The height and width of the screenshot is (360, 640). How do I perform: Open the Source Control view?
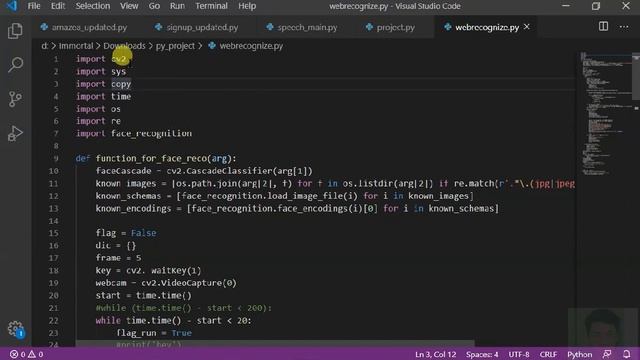tap(15, 99)
